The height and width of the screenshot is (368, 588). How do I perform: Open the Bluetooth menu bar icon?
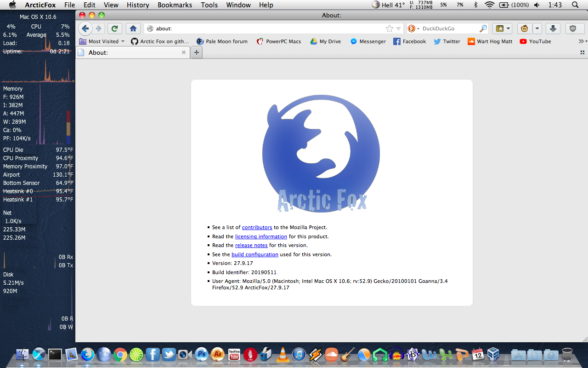[475, 5]
